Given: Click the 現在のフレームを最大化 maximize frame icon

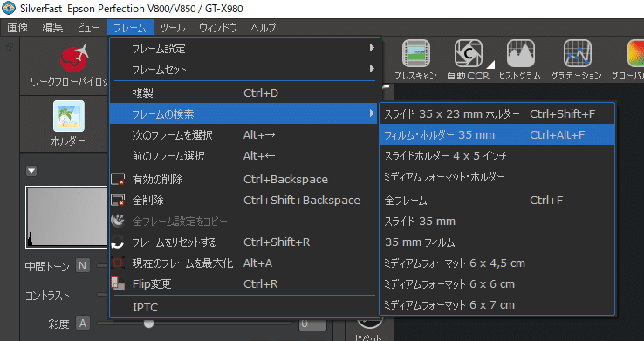Looking at the screenshot, I should pos(118,263).
